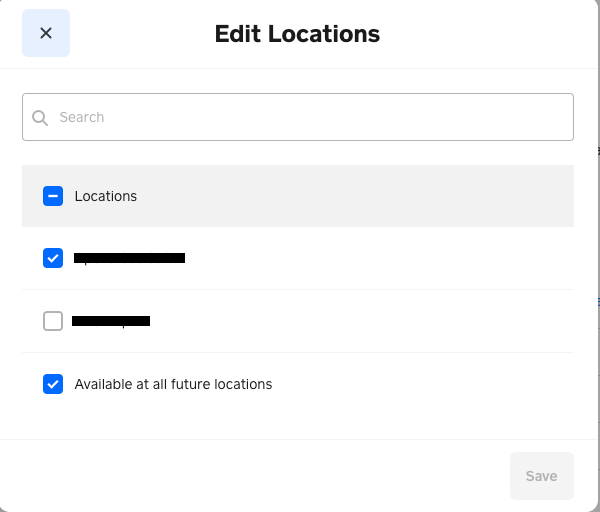Click the gray Locations header row background
The width and height of the screenshot is (600, 512).
[380, 196]
